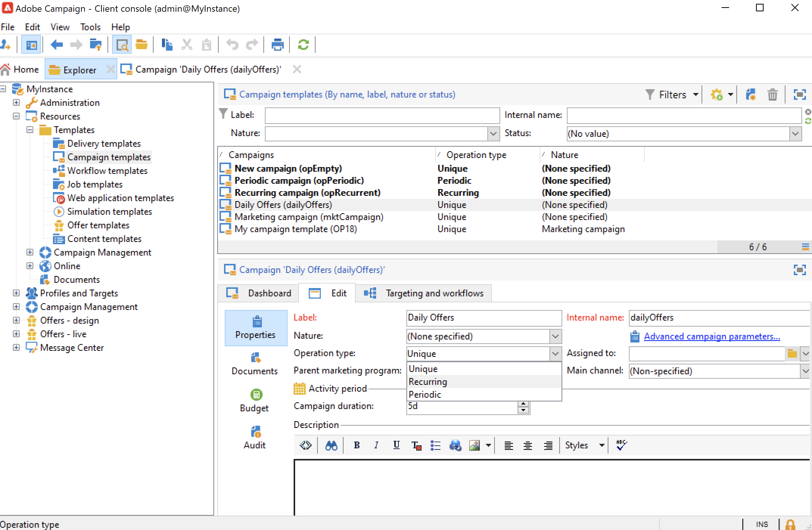Image resolution: width=812 pixels, height=530 pixels.
Task: Select Recurring in Operation type list
Action: coord(428,382)
